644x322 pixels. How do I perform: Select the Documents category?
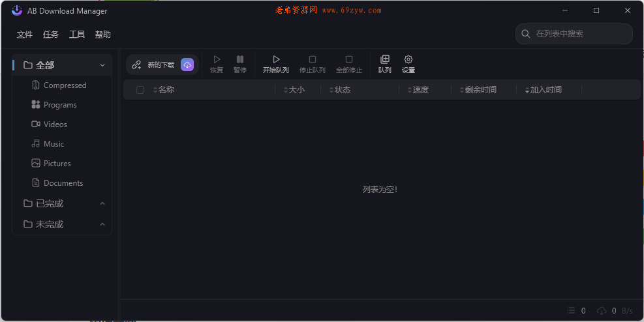click(62, 183)
